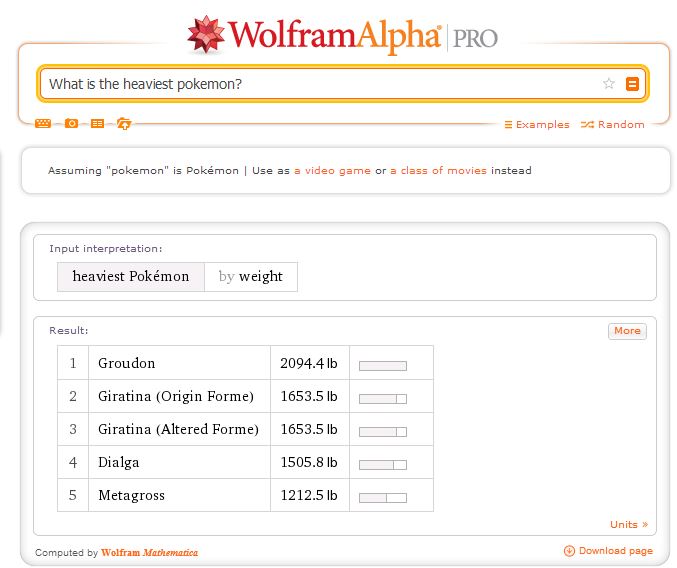Interpret pokemon as a video game
Screen dimensions: 677x568
pos(332,170)
